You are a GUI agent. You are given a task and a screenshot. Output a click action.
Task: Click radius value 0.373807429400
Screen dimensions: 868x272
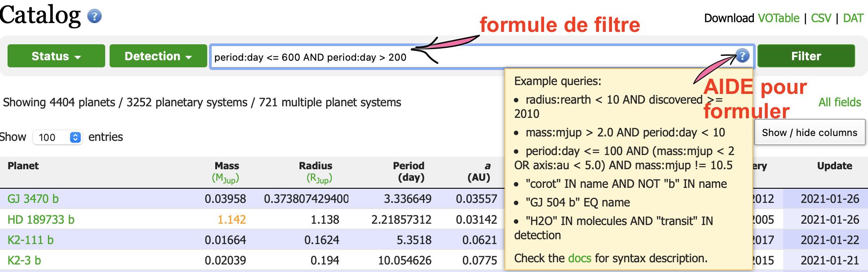(x=307, y=199)
